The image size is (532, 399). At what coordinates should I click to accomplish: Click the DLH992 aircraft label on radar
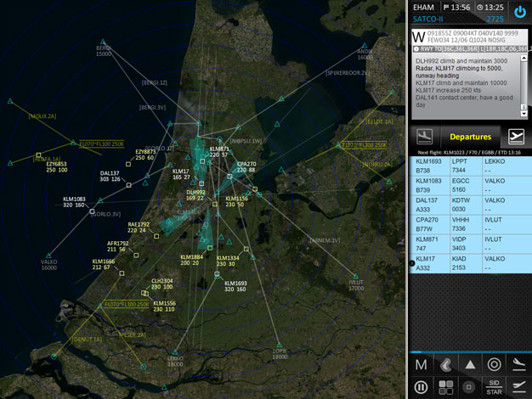point(196,195)
